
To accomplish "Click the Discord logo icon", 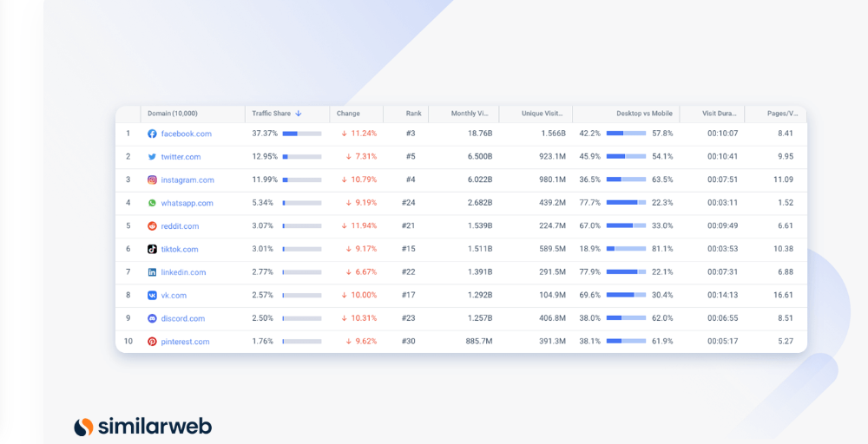I will coord(152,318).
